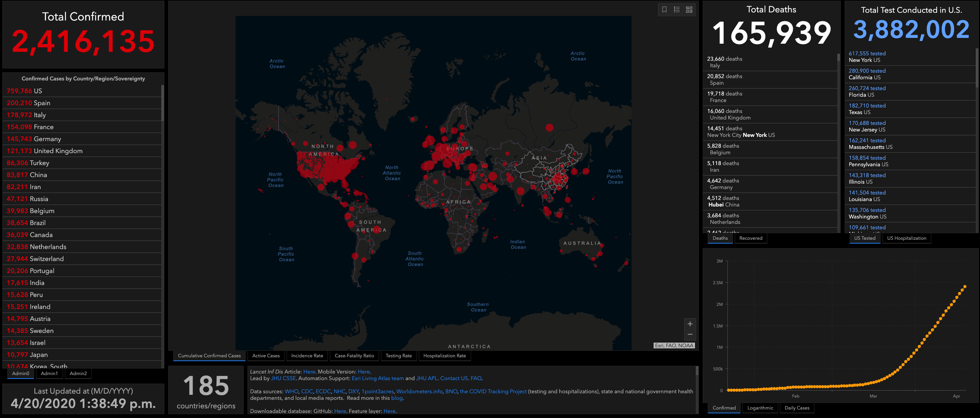980x418 pixels.
Task: Select Spain in confirmed cases list
Action: [x=82, y=103]
